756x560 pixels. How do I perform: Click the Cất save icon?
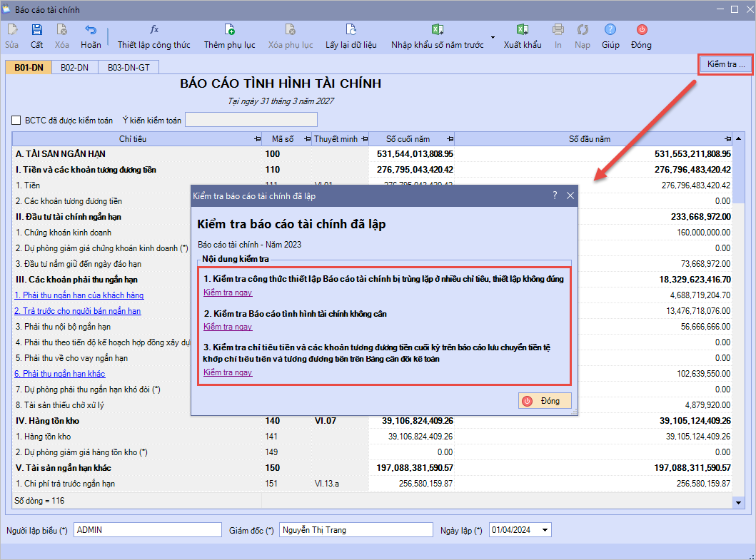pyautogui.click(x=36, y=30)
